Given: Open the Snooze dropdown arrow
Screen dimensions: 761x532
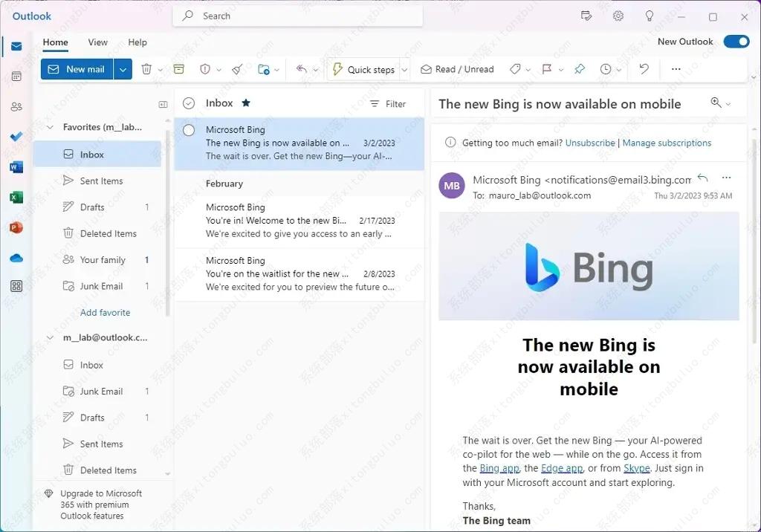Looking at the screenshot, I should click(x=619, y=70).
